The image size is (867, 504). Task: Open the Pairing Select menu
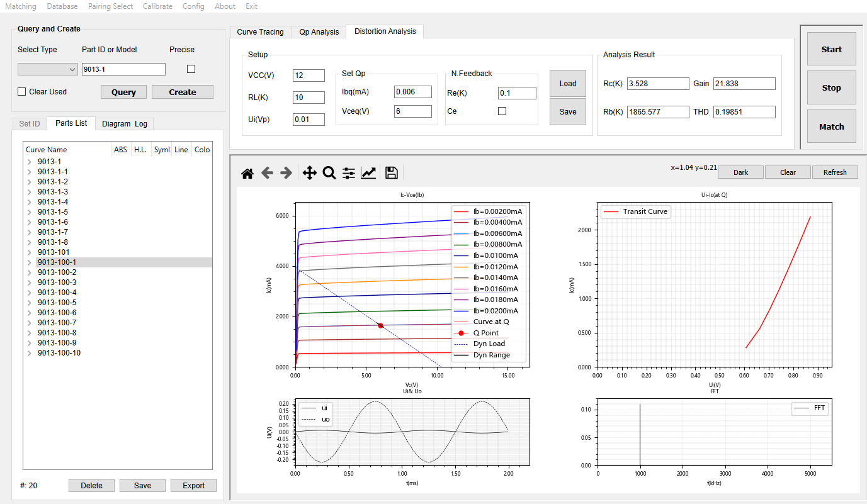(110, 6)
